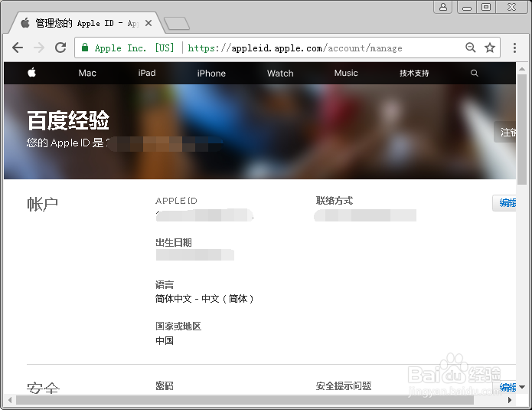This screenshot has height=410, width=532.
Task: Click the 联络方式 label
Action: click(x=335, y=201)
